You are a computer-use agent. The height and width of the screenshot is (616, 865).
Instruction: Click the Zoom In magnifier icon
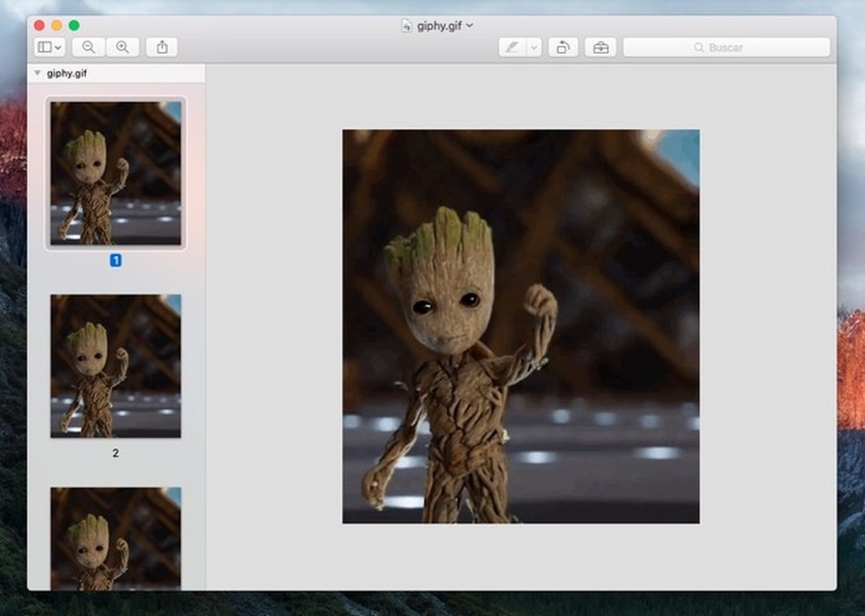[123, 47]
